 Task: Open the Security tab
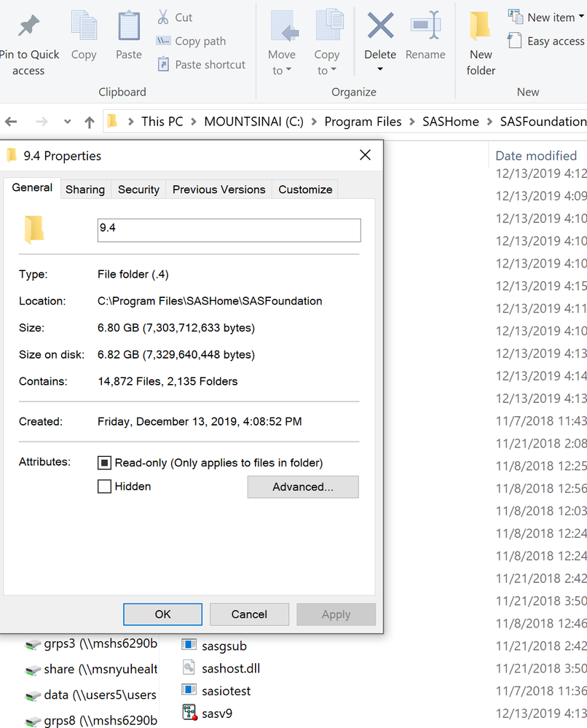(138, 189)
